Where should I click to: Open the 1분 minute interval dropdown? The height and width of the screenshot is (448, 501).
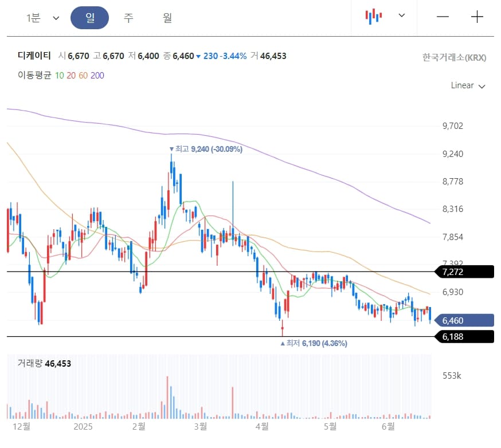42,18
